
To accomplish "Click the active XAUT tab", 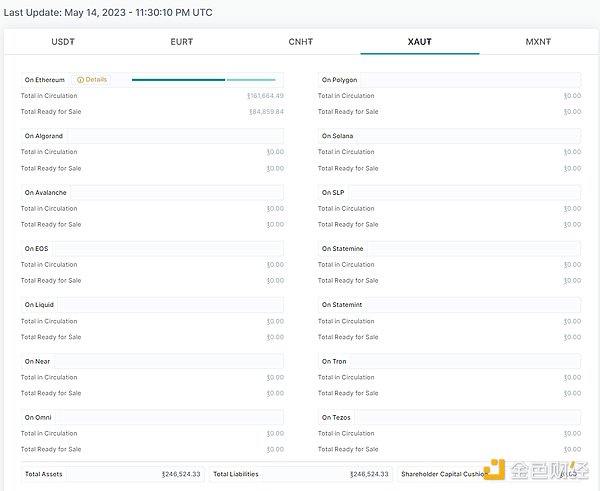I will [x=419, y=42].
